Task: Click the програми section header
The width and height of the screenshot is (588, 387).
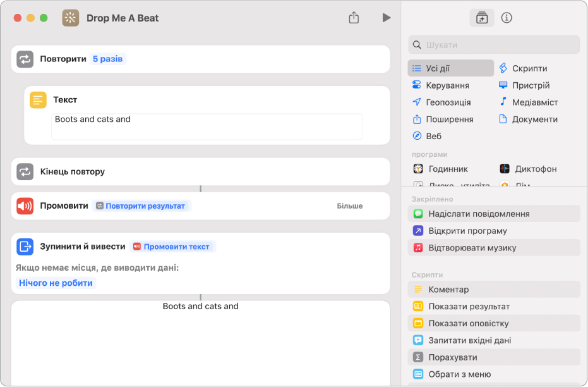Action: [x=429, y=154]
